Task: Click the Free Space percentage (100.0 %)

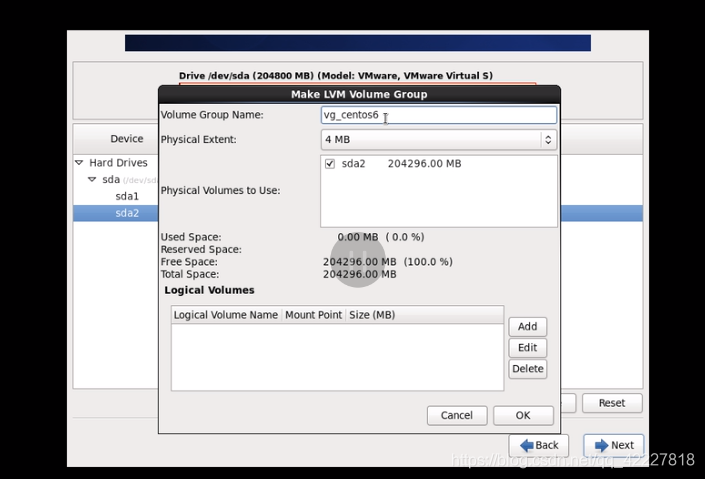Action: pos(428,262)
